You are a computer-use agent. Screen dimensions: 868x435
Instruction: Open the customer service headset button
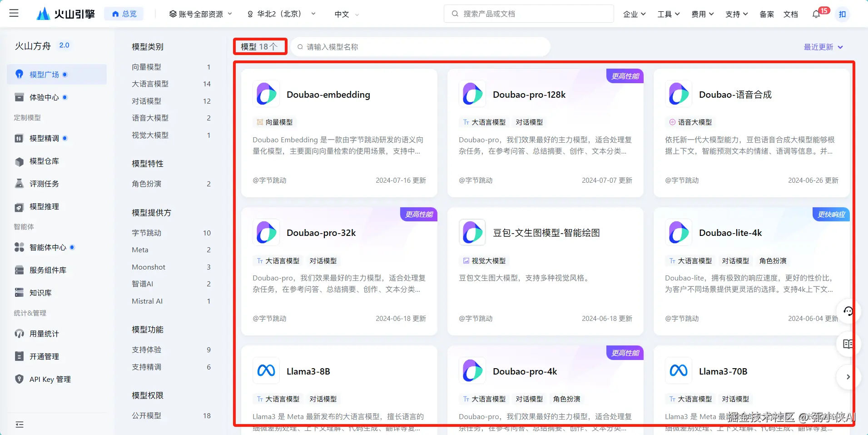[x=848, y=311]
